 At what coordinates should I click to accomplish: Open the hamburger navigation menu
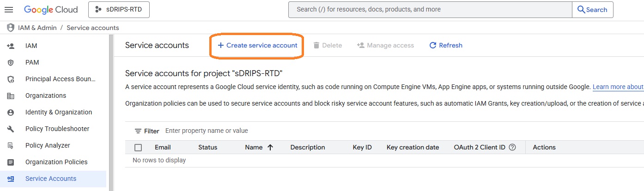pyautogui.click(x=9, y=10)
